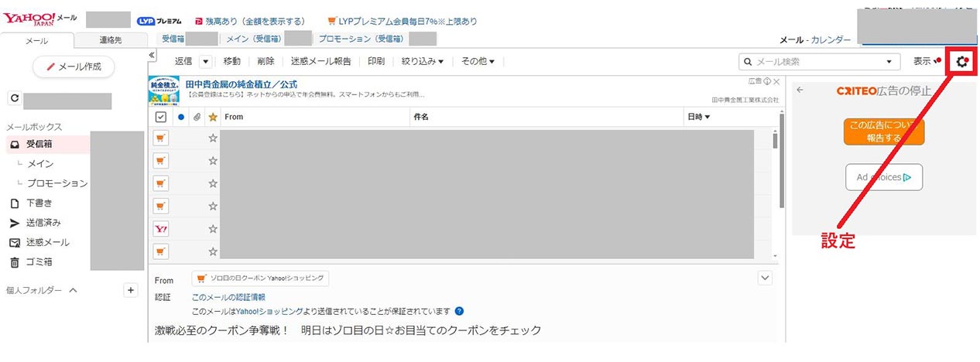Open the プロモーション (受信箱) tab
980x362 pixels.
tap(359, 39)
